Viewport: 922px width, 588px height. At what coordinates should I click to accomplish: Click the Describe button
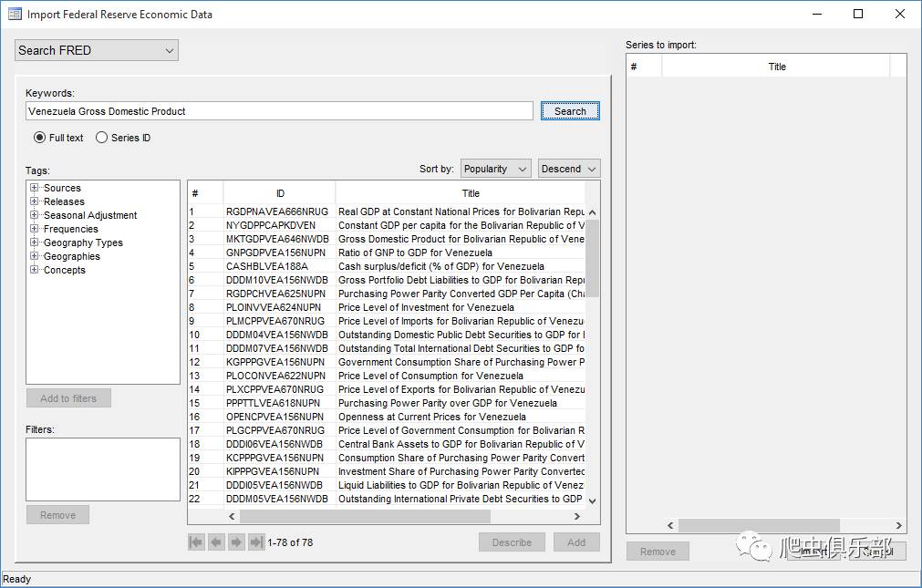pos(512,542)
